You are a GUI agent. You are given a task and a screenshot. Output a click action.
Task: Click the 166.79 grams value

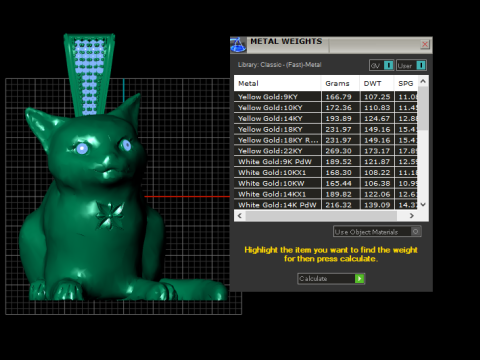click(338, 97)
